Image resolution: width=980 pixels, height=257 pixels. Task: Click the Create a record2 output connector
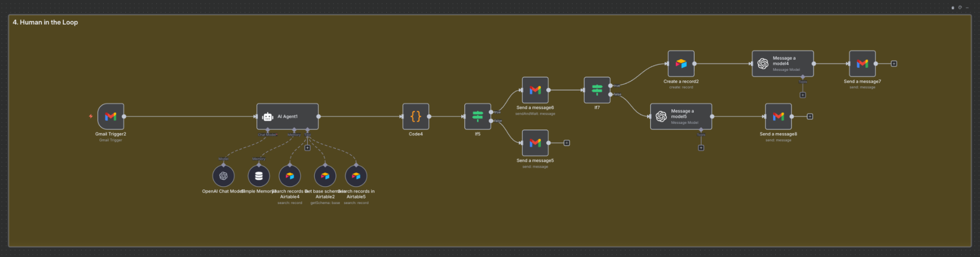point(695,64)
